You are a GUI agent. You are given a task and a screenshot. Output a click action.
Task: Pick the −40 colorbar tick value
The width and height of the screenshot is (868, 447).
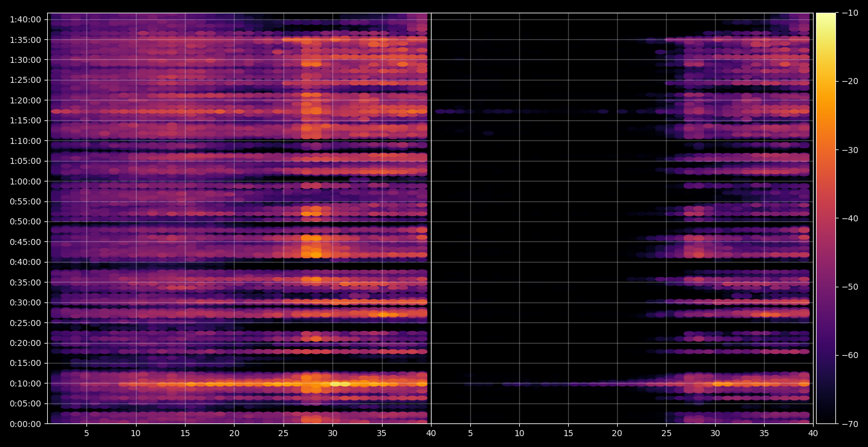[850, 218]
